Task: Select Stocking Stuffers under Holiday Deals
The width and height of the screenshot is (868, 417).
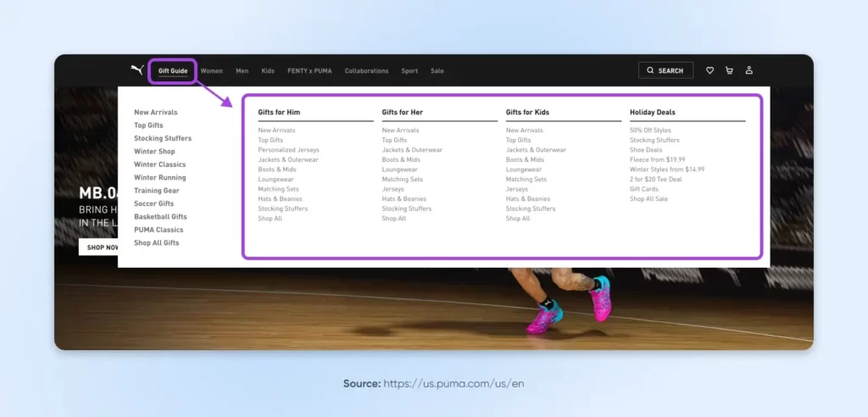Action: point(655,140)
